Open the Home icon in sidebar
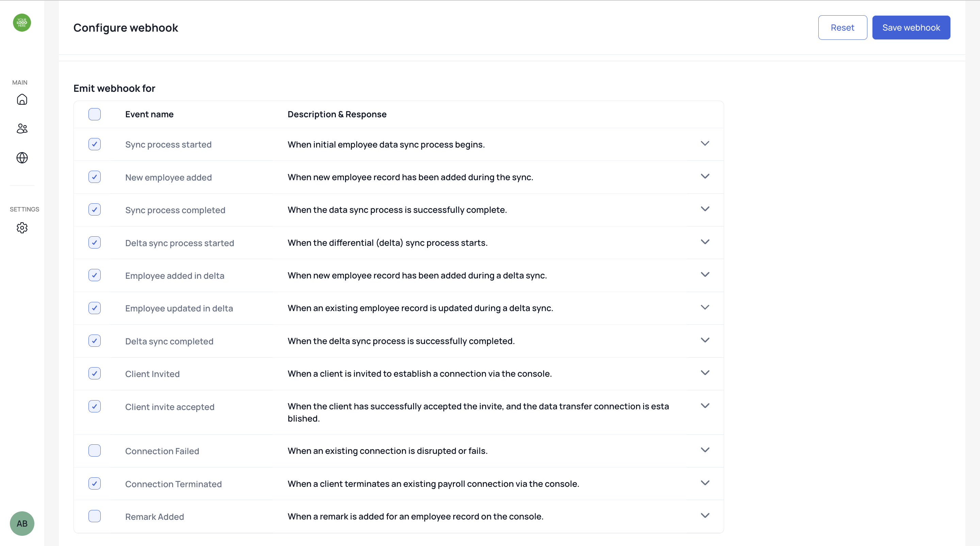This screenshot has width=980, height=546. click(x=22, y=100)
